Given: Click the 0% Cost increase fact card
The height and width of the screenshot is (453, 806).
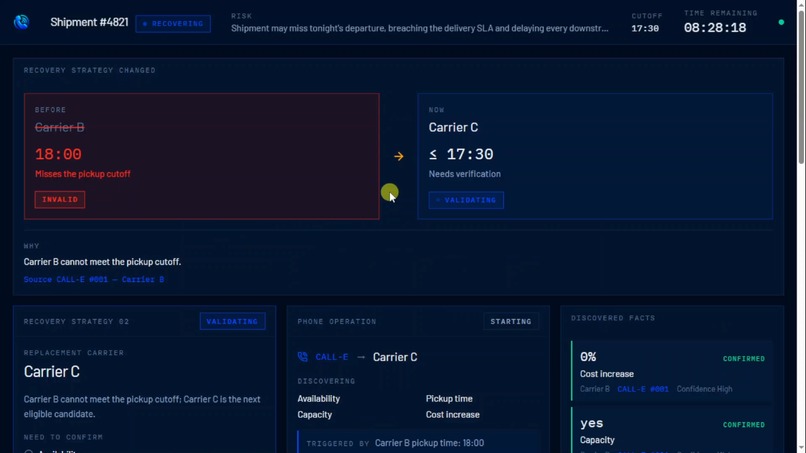Looking at the screenshot, I should [x=671, y=371].
